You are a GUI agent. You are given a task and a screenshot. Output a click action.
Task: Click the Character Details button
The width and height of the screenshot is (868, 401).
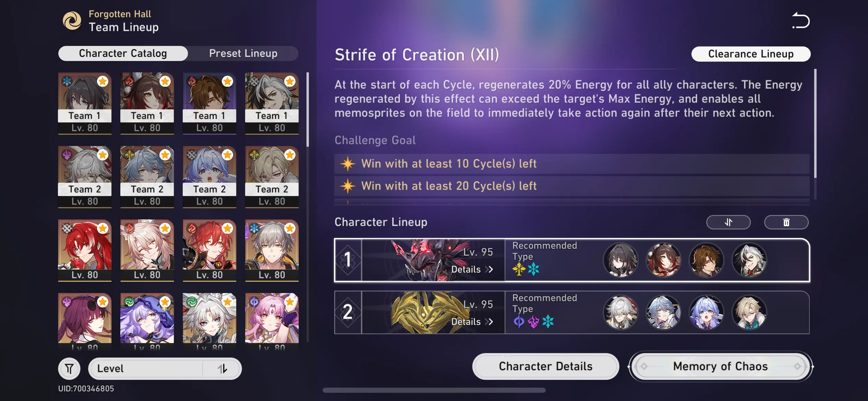[545, 366]
